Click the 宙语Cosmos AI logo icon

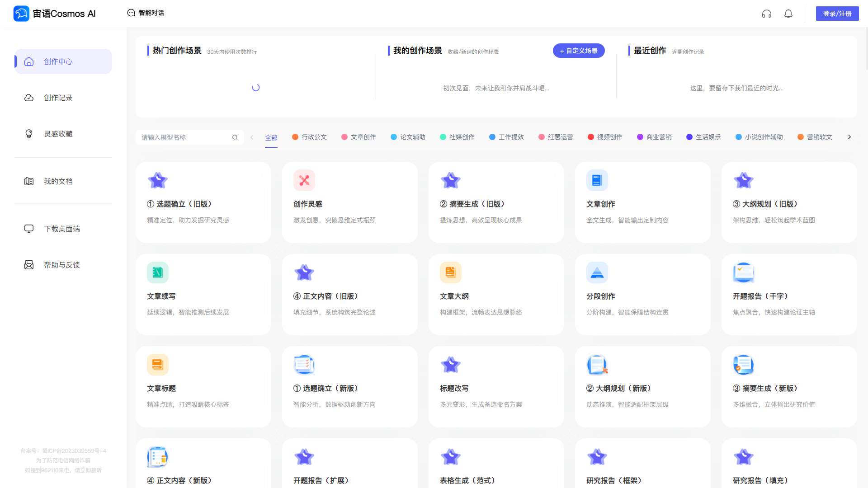tap(21, 14)
